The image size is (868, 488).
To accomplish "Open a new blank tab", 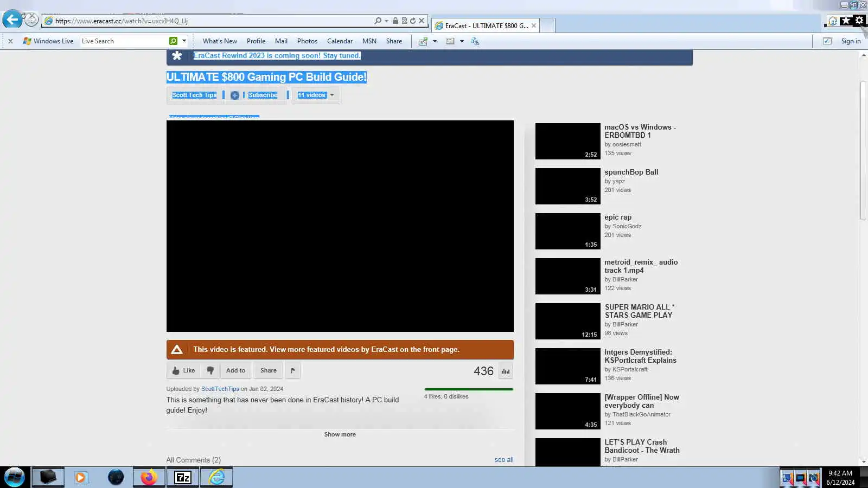I will click(x=547, y=25).
